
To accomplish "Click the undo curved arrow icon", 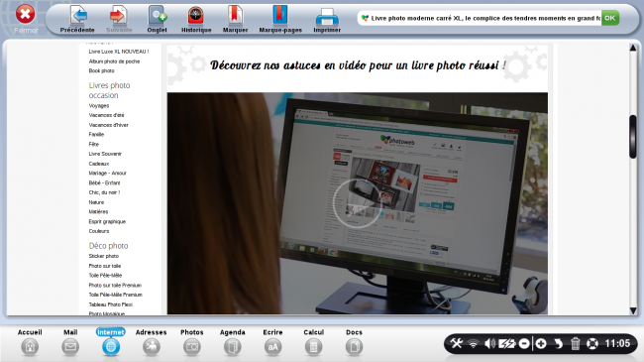I will pyautogui.click(x=558, y=343).
